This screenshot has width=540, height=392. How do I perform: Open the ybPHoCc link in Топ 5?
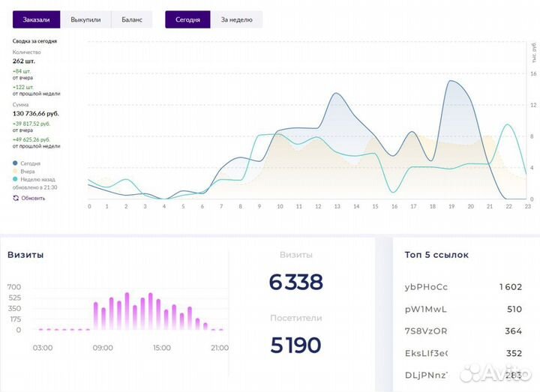tap(426, 287)
